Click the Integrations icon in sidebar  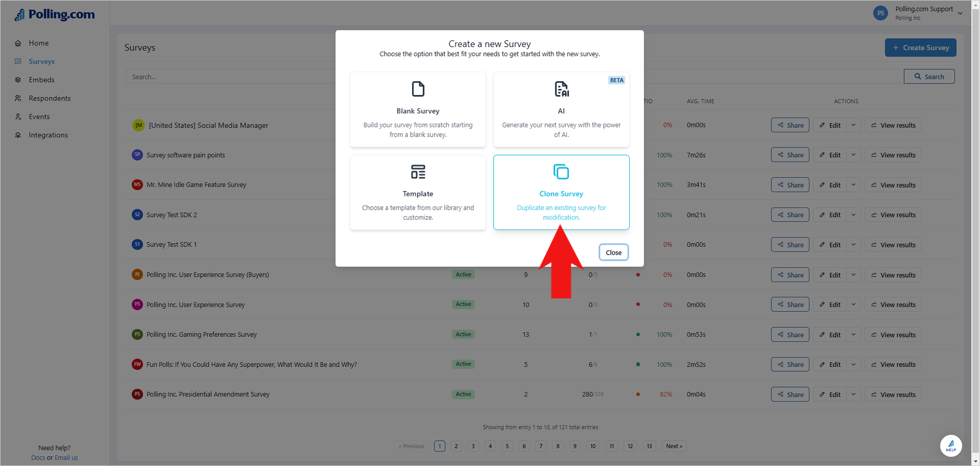pyautogui.click(x=18, y=135)
